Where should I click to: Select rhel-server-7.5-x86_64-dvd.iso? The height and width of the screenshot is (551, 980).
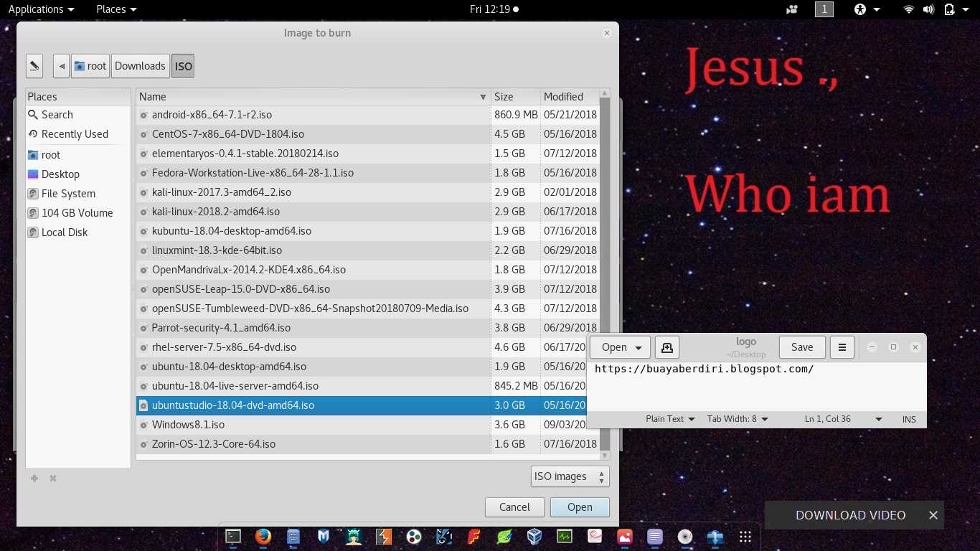361,347
